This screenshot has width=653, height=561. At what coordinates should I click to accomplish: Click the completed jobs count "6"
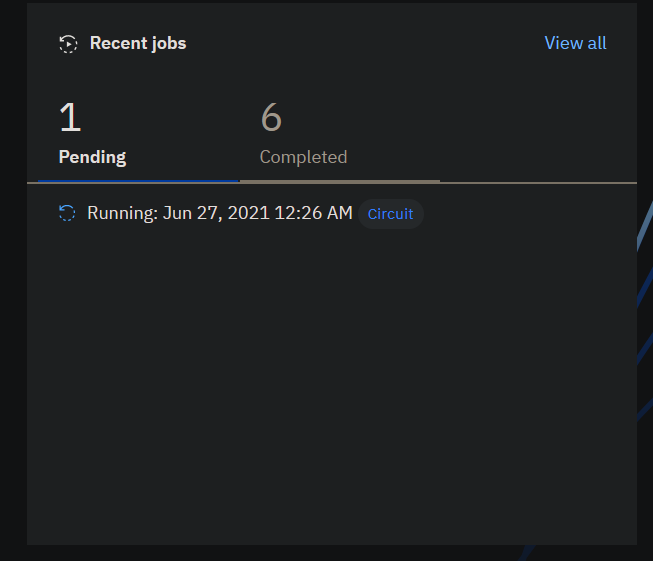point(271,118)
